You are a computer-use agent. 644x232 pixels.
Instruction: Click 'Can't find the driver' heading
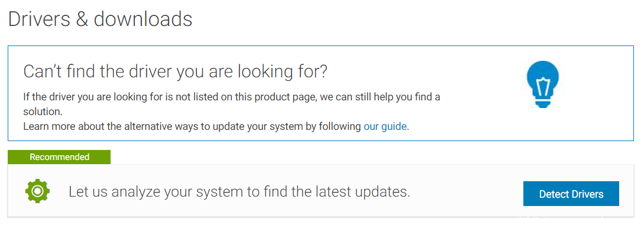pos(176,71)
